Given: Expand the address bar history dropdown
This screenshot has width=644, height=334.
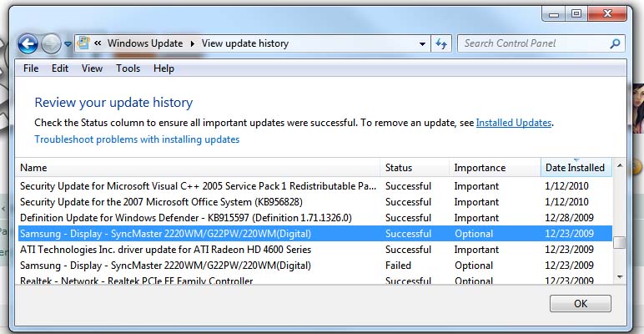Looking at the screenshot, I should click(421, 43).
